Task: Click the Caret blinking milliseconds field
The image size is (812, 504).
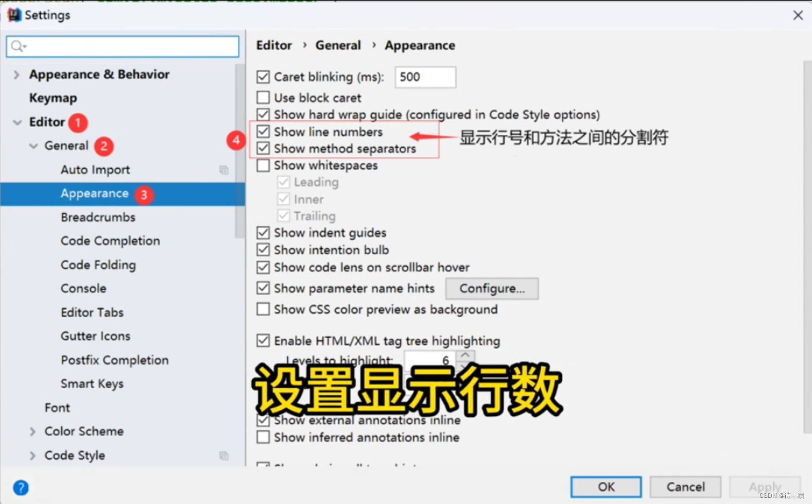Action: (x=425, y=77)
